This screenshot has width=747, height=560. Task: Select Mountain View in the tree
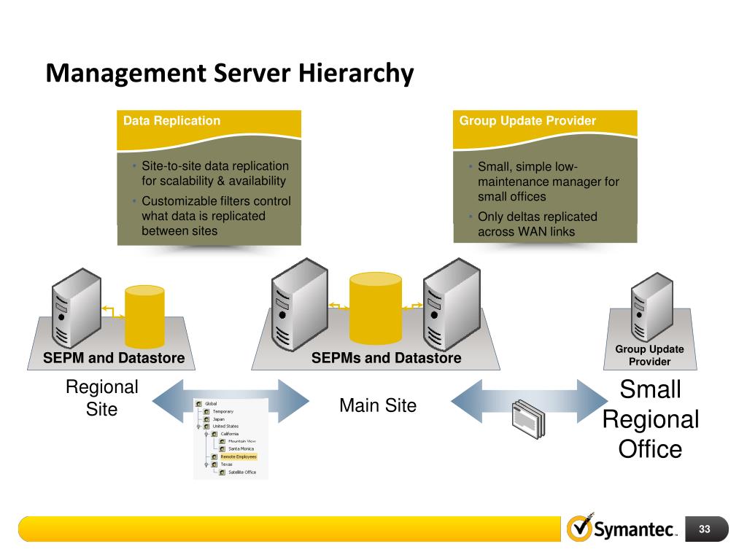tap(237, 441)
